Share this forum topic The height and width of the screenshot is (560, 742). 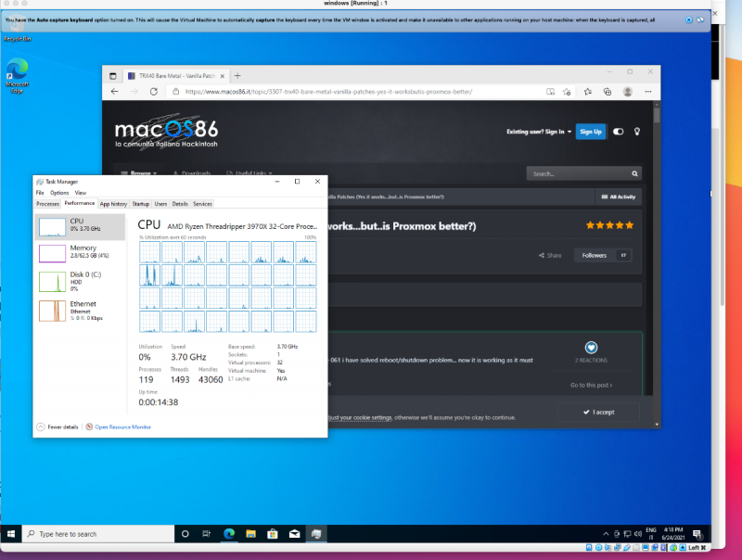click(x=550, y=255)
